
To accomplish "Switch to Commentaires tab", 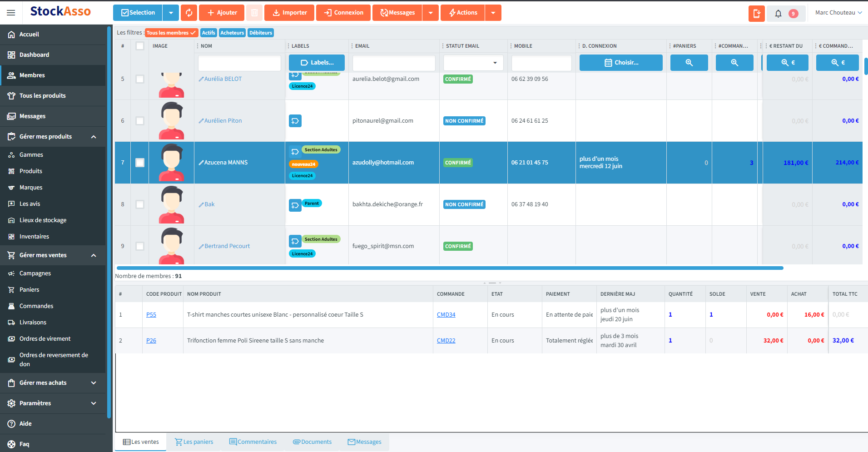I will coord(253,442).
